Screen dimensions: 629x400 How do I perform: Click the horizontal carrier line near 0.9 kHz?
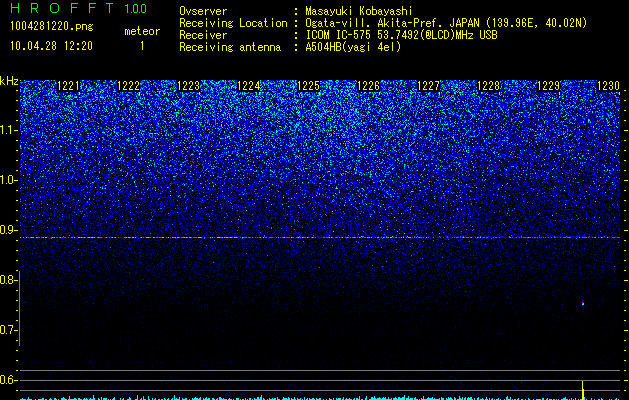coord(320,238)
